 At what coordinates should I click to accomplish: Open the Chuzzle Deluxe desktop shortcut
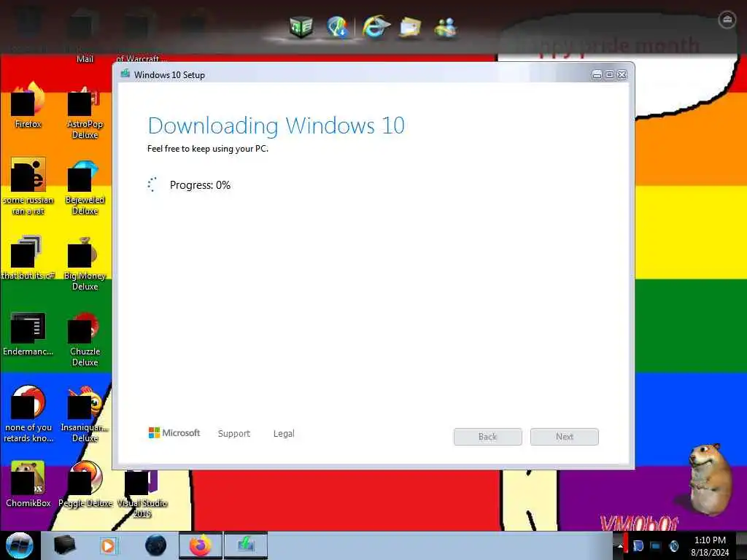coord(85,338)
